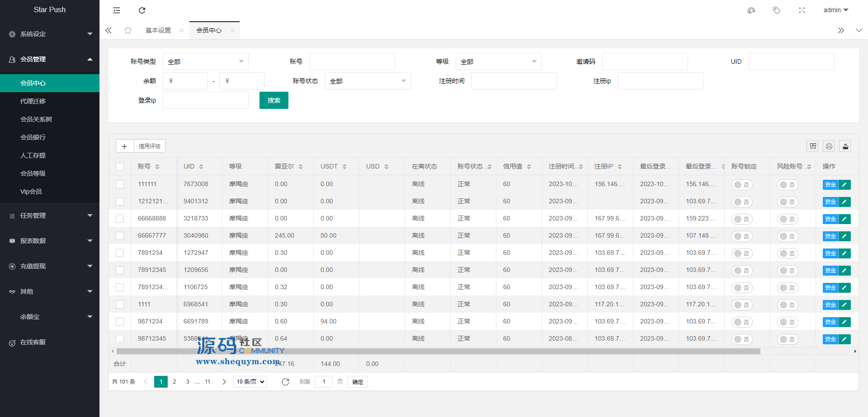Open the tab options chevron at far right
The image size is (868, 417).
[859, 30]
